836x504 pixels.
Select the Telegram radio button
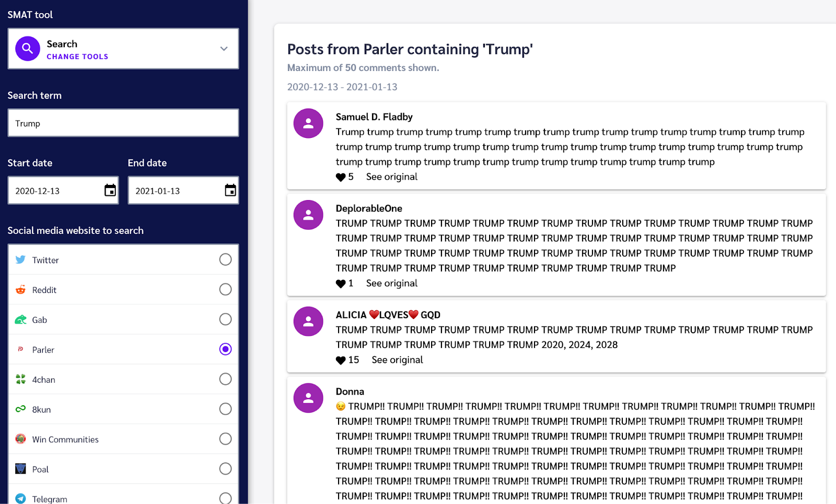pos(225,498)
